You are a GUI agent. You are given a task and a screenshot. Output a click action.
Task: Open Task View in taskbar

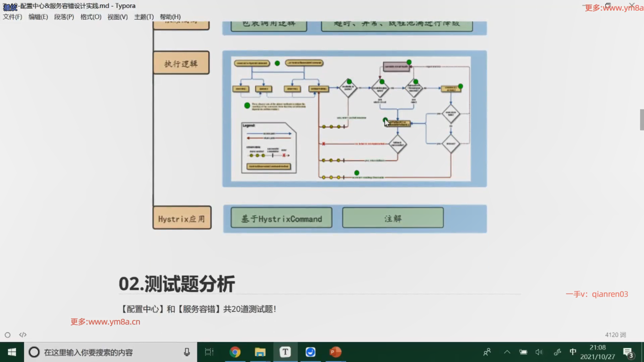[209, 352]
